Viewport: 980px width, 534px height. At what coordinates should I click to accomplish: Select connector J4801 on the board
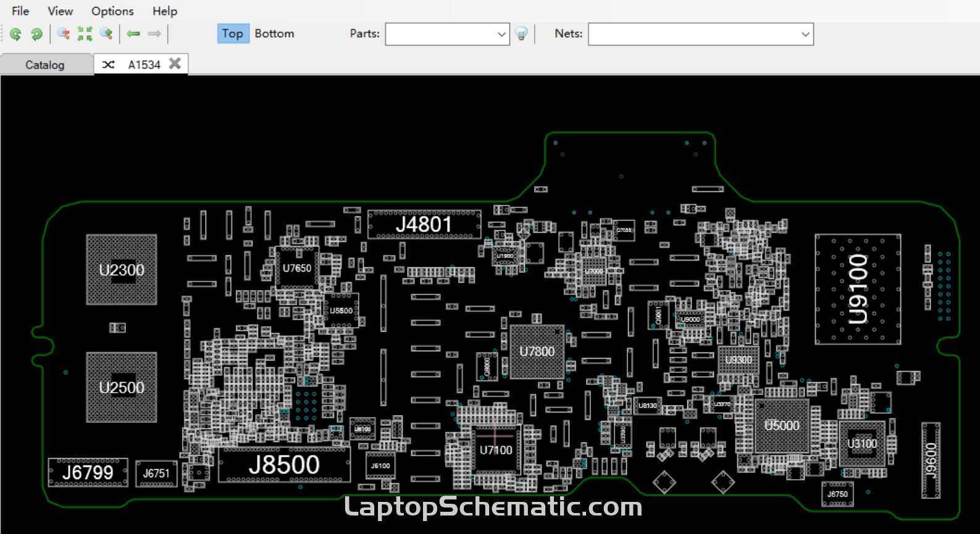click(424, 225)
